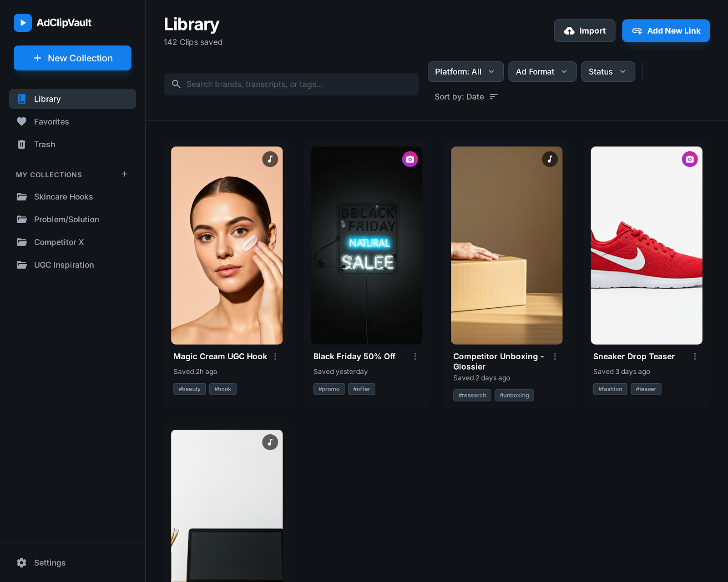
Task: Open the Trash section
Action: (45, 145)
